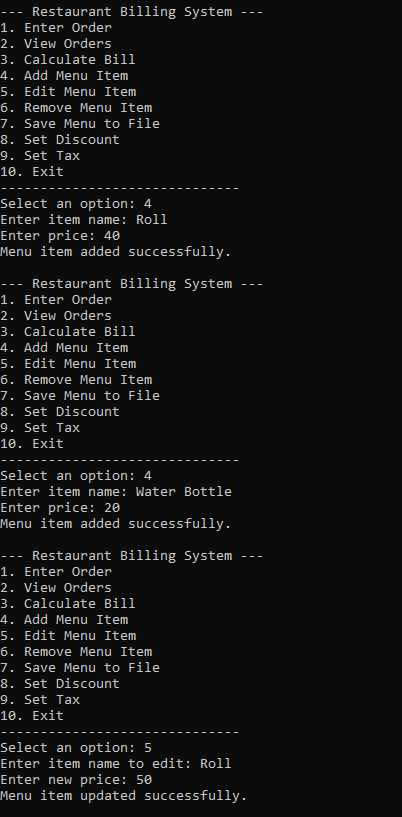402x817 pixels.
Task: Click 'Set Discount' in the menu after Roll was added
Action: (72, 412)
